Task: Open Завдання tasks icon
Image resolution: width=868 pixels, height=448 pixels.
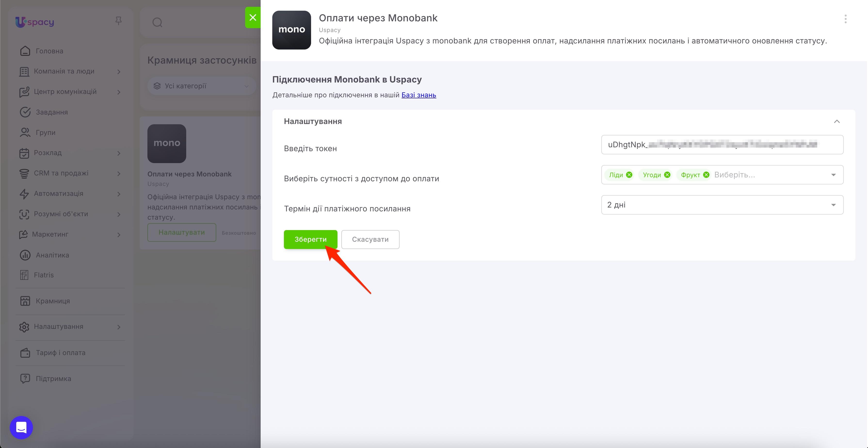Action: (x=25, y=112)
